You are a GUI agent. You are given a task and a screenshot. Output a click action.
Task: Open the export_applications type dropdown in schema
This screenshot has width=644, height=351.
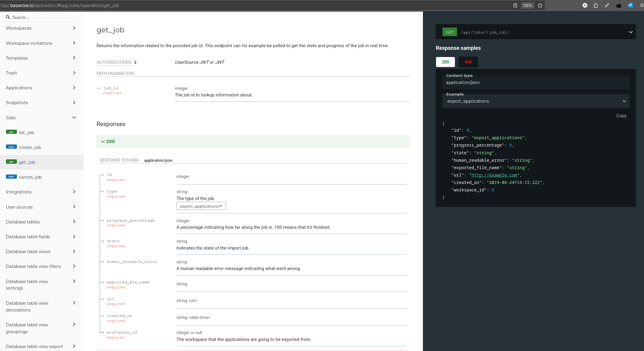(x=201, y=206)
